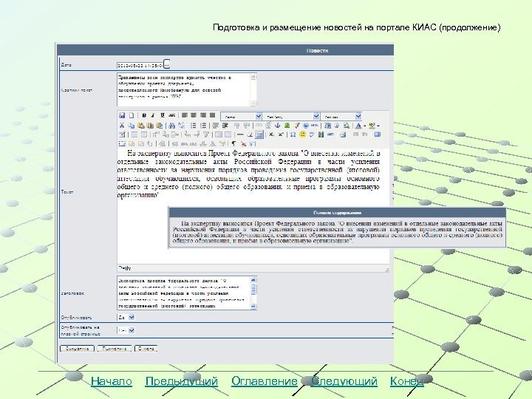The image size is (532, 399).
Task: Toggle Strikethrough (ABC) formatting
Action: pyautogui.click(x=172, y=115)
